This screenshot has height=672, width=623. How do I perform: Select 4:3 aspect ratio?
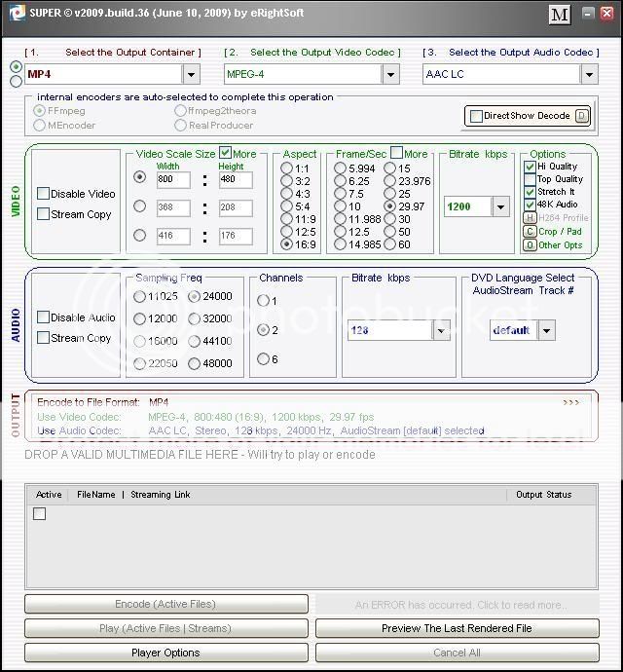pyautogui.click(x=286, y=194)
